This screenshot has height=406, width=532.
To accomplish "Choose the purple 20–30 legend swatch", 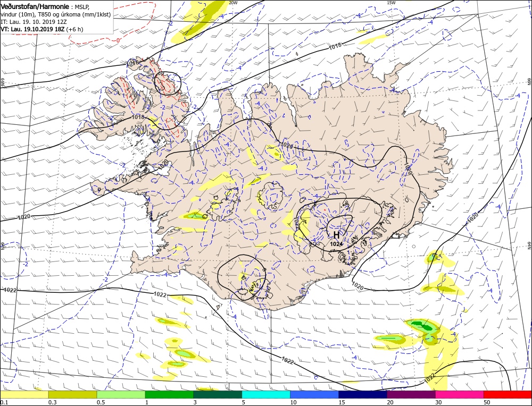I will (x=411, y=394).
